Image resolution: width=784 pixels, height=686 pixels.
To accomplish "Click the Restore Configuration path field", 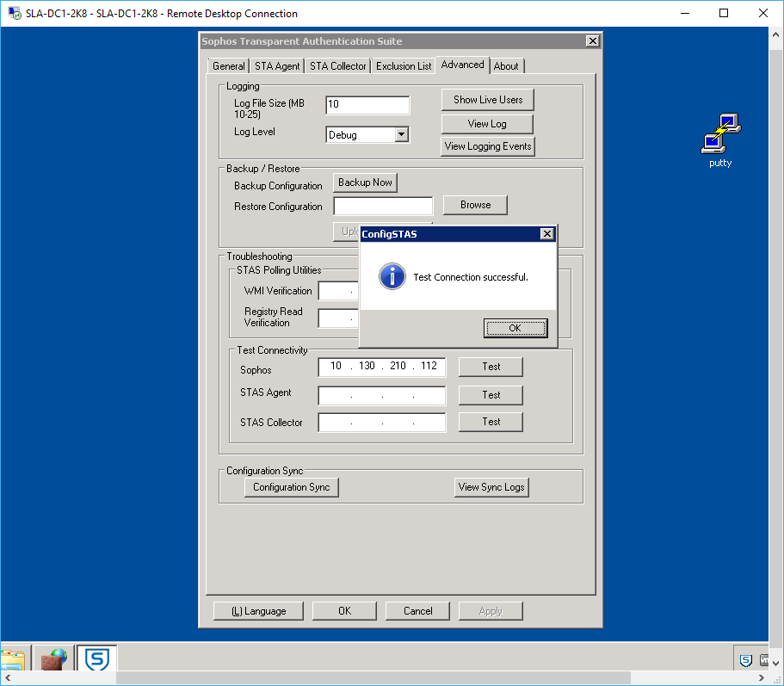I will tap(383, 206).
